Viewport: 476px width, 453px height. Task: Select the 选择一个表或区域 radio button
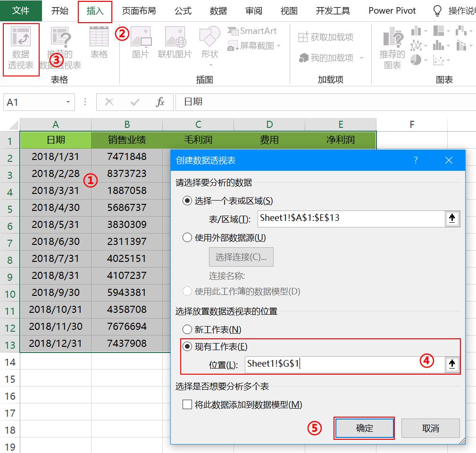(187, 201)
